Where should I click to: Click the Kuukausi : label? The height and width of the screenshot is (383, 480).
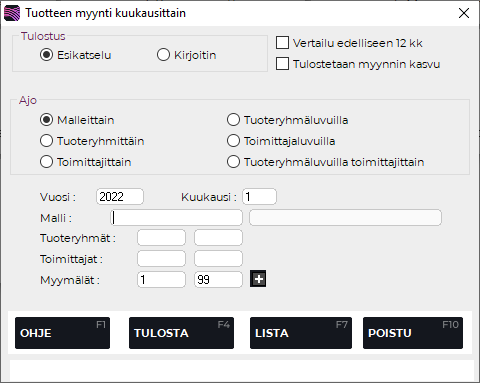(x=209, y=197)
